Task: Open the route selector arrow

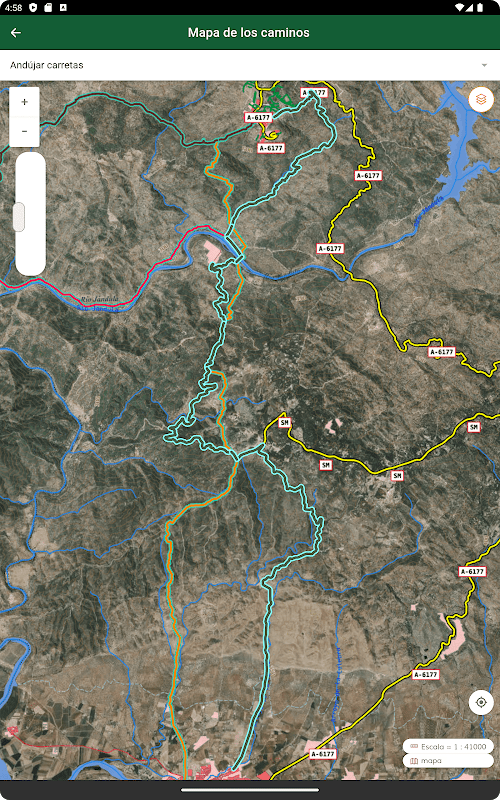Action: click(484, 65)
